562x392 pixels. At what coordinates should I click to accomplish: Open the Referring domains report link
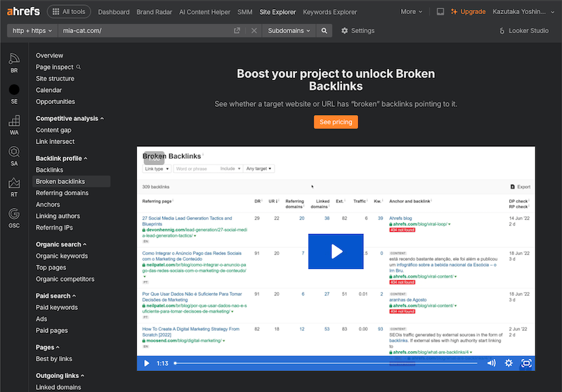coord(62,193)
